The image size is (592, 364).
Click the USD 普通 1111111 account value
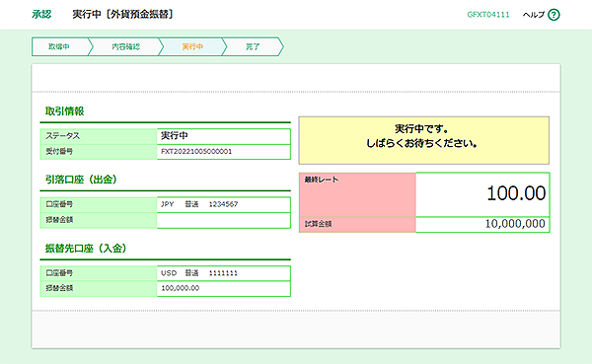199,273
